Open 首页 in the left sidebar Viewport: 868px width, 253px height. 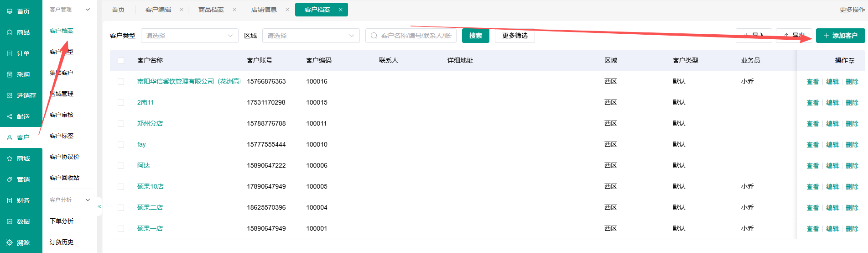[x=21, y=11]
